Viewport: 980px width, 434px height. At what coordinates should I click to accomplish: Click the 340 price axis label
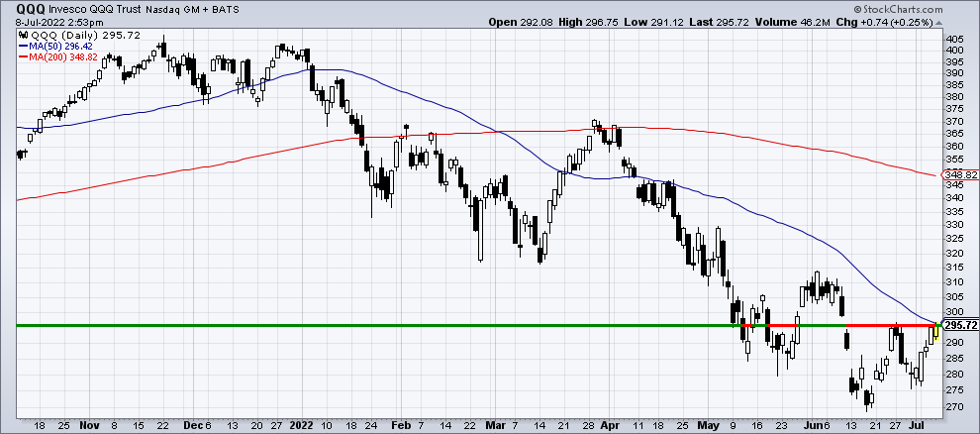click(x=952, y=198)
